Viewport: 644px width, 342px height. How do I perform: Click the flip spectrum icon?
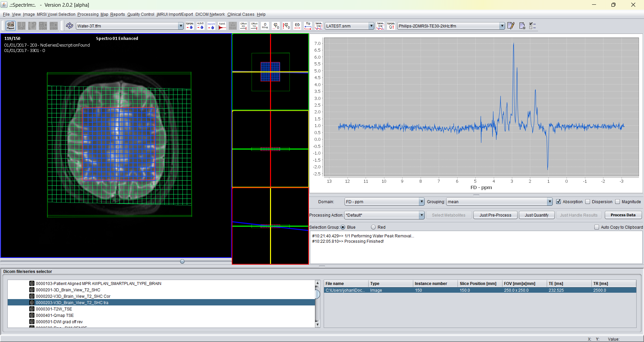coord(308,26)
